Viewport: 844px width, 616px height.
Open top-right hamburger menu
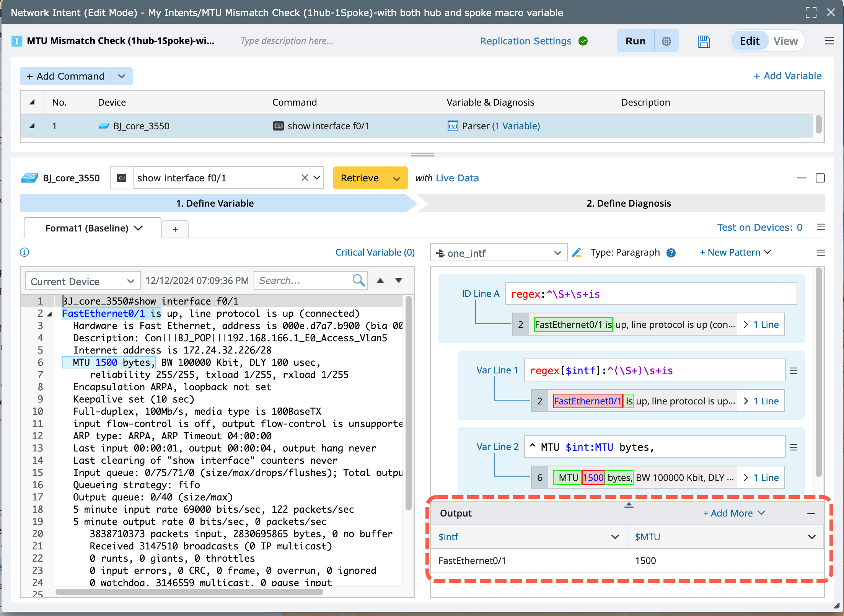[x=829, y=41]
